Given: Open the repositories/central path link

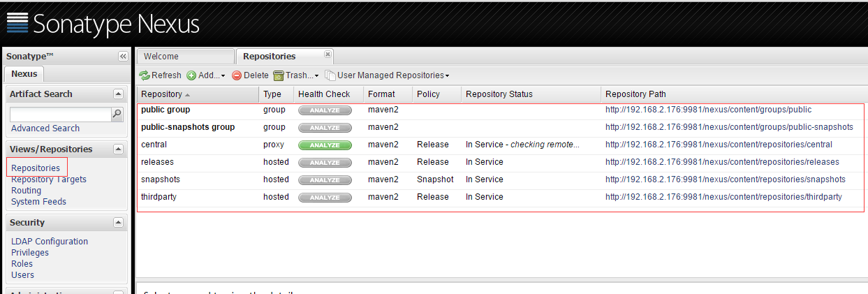Looking at the screenshot, I should click(x=719, y=145).
